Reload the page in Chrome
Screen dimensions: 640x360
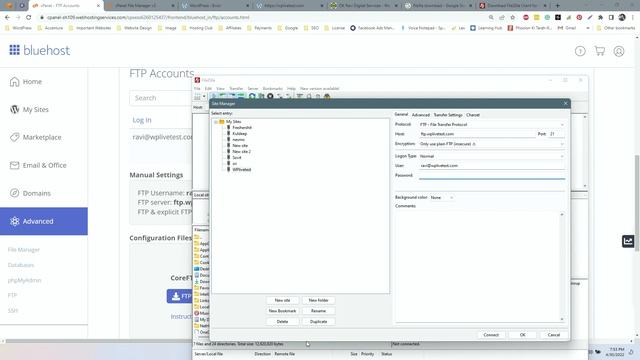tap(29, 18)
